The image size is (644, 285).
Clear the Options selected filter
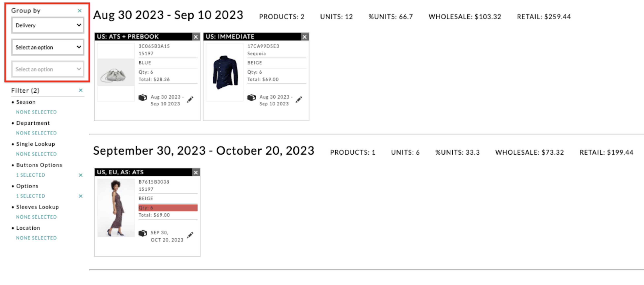[80, 196]
